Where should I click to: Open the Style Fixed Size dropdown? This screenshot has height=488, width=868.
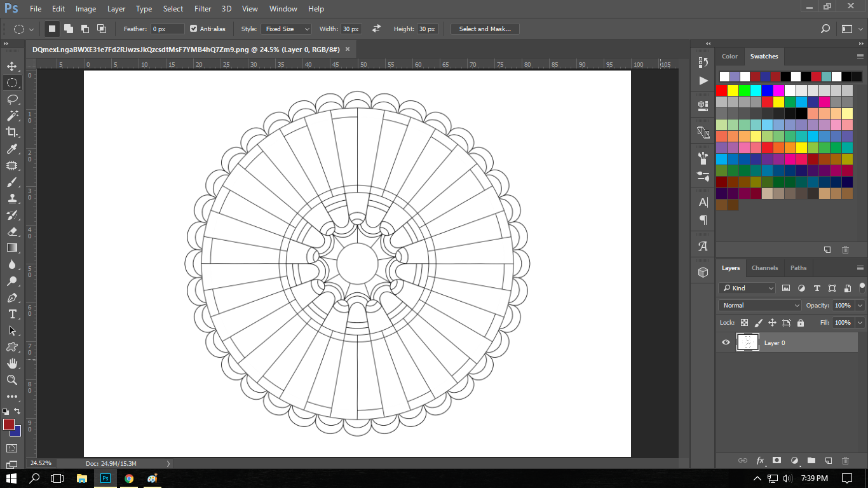(x=286, y=29)
